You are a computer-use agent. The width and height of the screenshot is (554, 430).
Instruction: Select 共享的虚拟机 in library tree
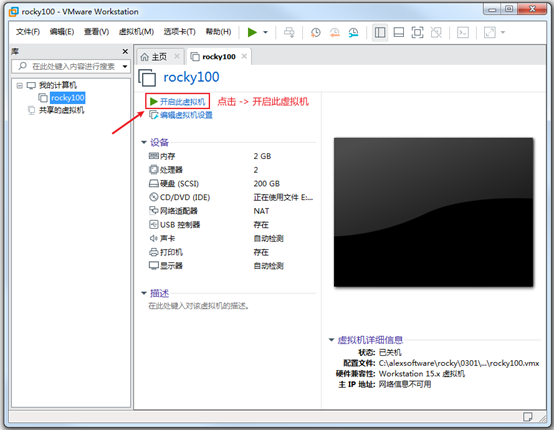61,110
